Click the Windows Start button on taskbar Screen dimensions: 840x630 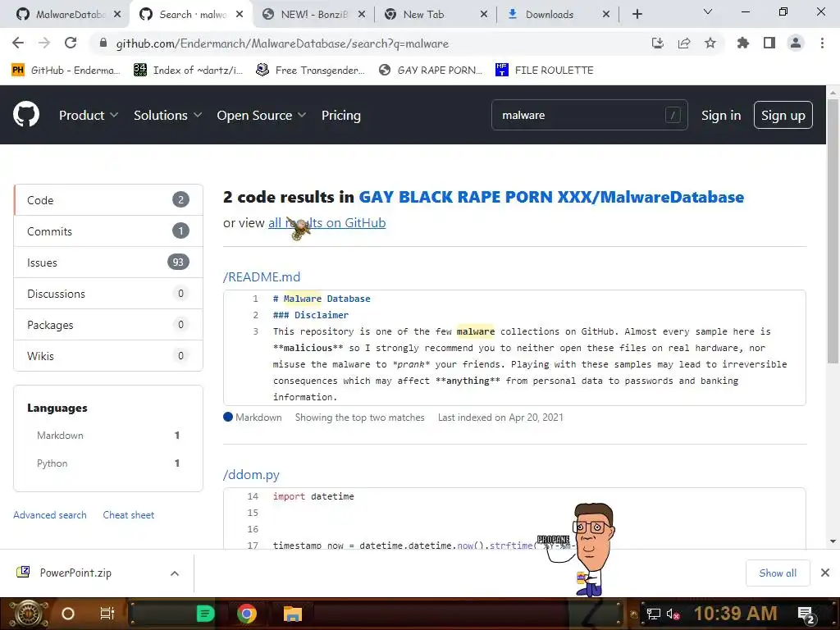[28, 614]
